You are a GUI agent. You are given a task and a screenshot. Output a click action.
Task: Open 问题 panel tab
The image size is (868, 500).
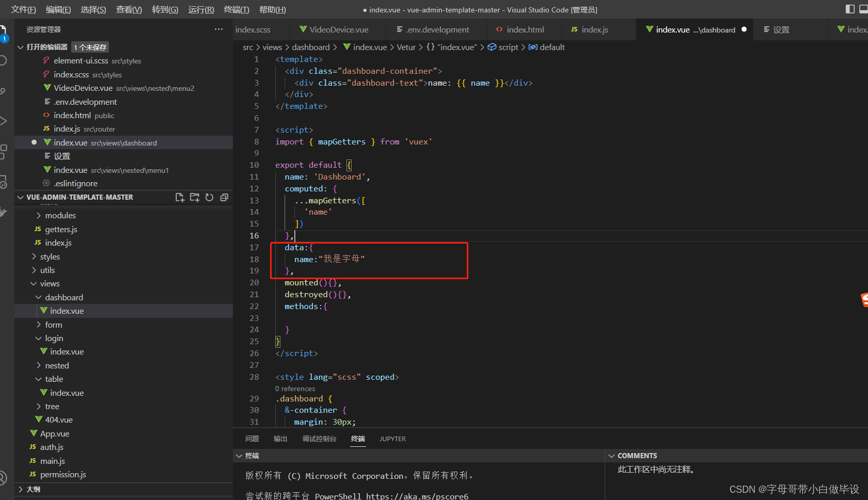pos(252,439)
